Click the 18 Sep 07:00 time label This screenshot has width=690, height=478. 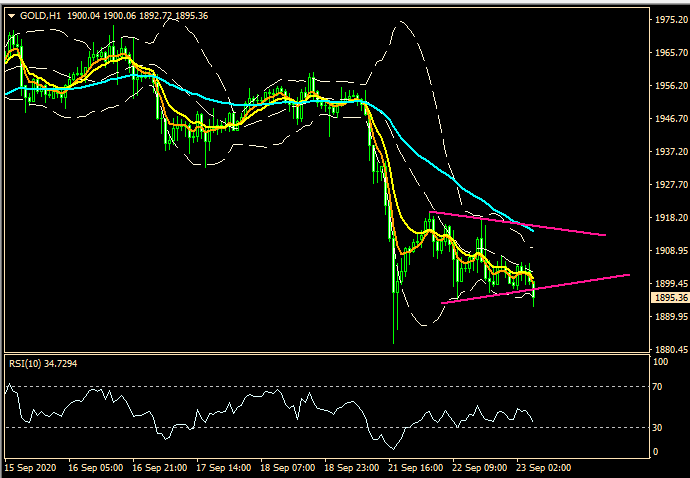(x=290, y=467)
